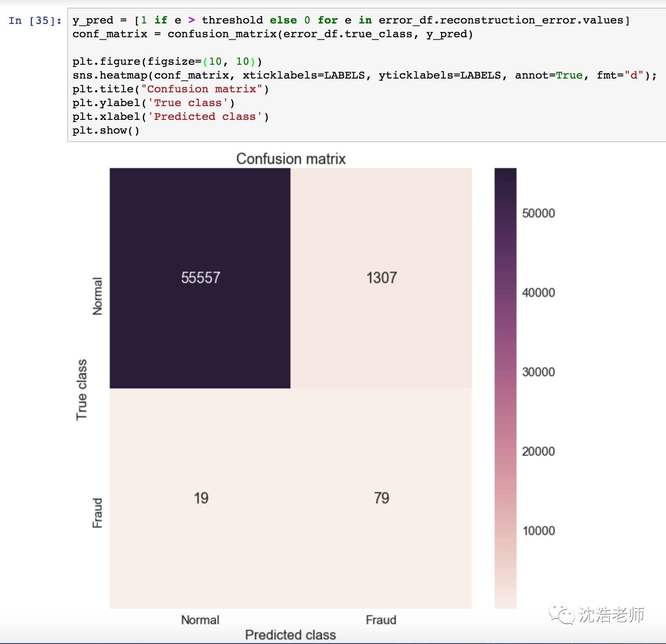666x644 pixels.
Task: Click the In [35] cell prompt
Action: (35, 20)
